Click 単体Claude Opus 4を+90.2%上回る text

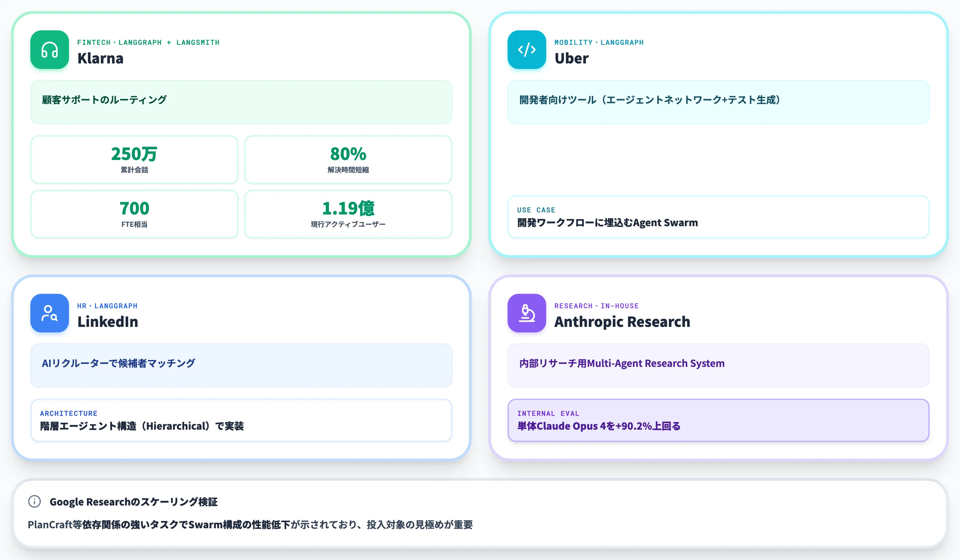599,426
